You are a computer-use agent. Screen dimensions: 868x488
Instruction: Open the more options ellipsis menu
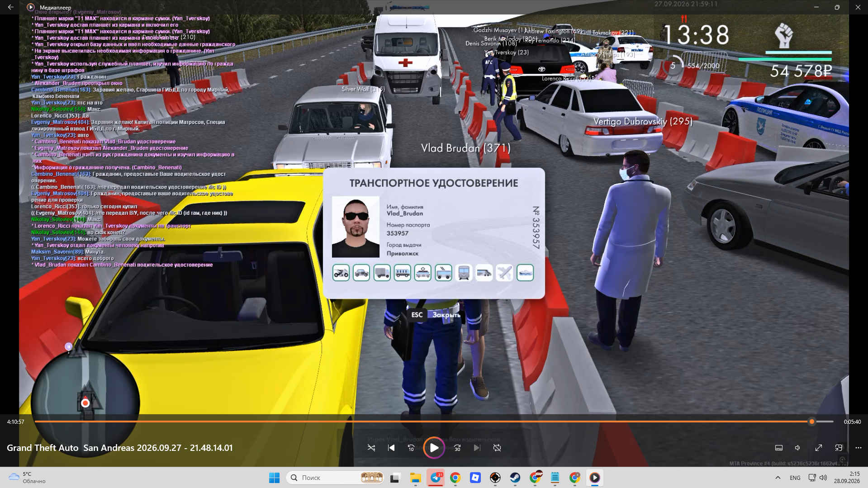[x=859, y=448]
